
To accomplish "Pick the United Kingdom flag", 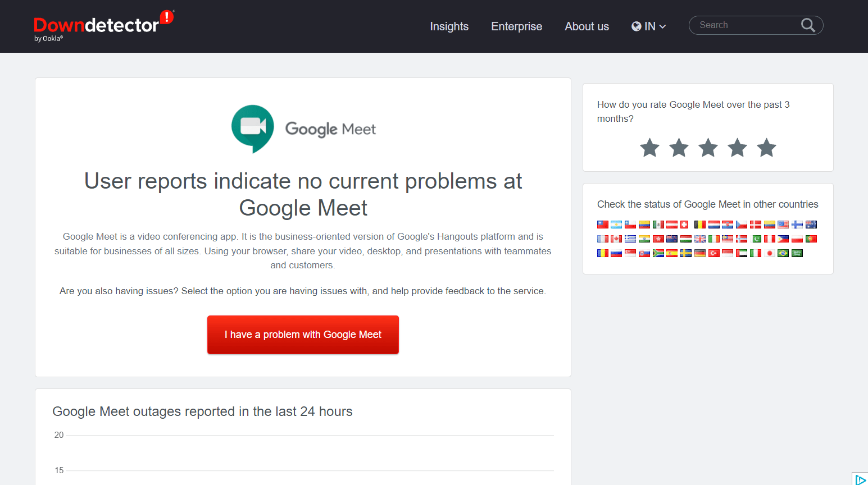I will pos(700,239).
